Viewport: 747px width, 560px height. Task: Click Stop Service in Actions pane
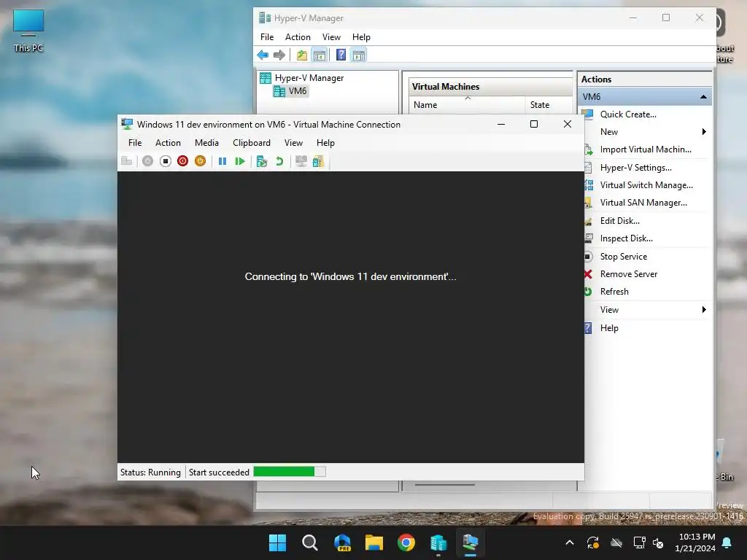point(623,257)
